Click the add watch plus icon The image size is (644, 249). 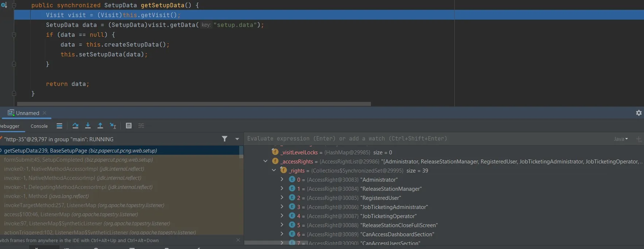click(x=639, y=139)
